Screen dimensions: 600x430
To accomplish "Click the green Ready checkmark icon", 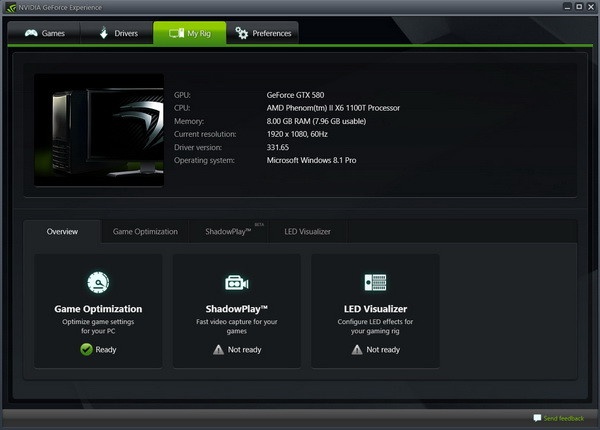I will (x=86, y=349).
